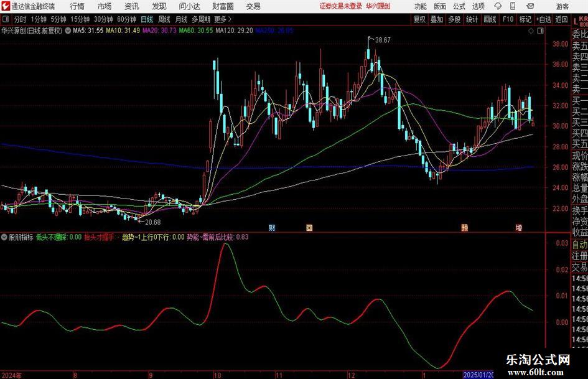This screenshot has height=379, width=588.
Task: Click the 复权 toolbar button
Action: (x=419, y=19)
